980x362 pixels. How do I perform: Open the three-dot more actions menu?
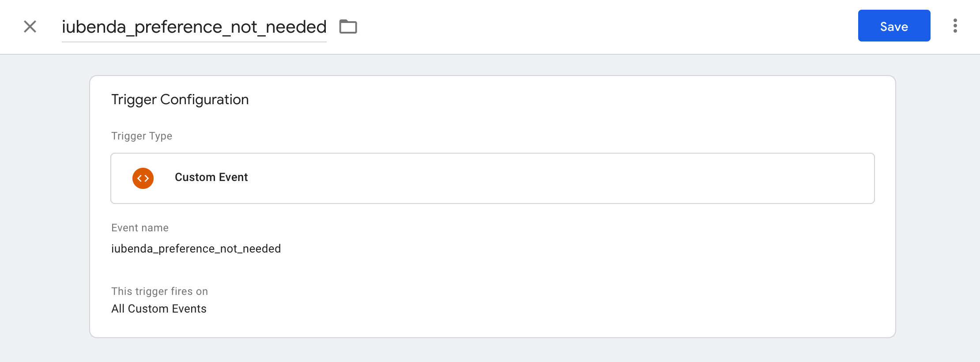tap(955, 26)
